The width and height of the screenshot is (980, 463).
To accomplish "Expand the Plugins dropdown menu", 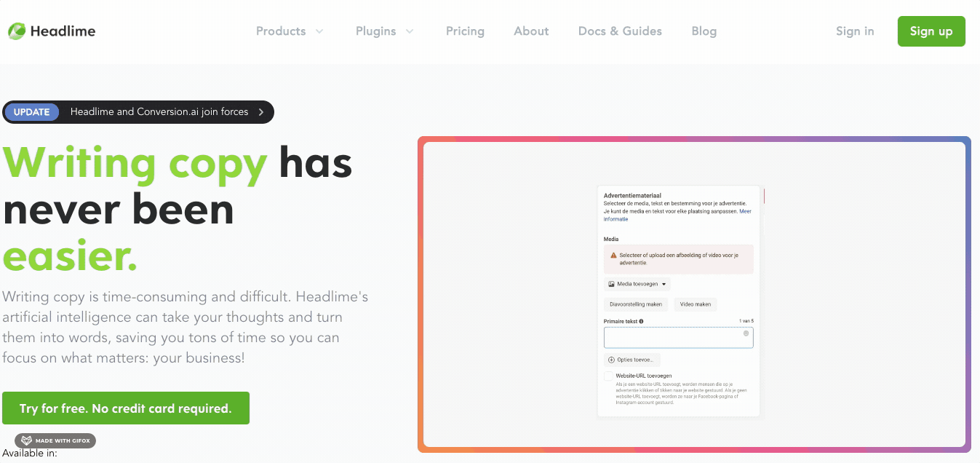I will click(x=385, y=31).
